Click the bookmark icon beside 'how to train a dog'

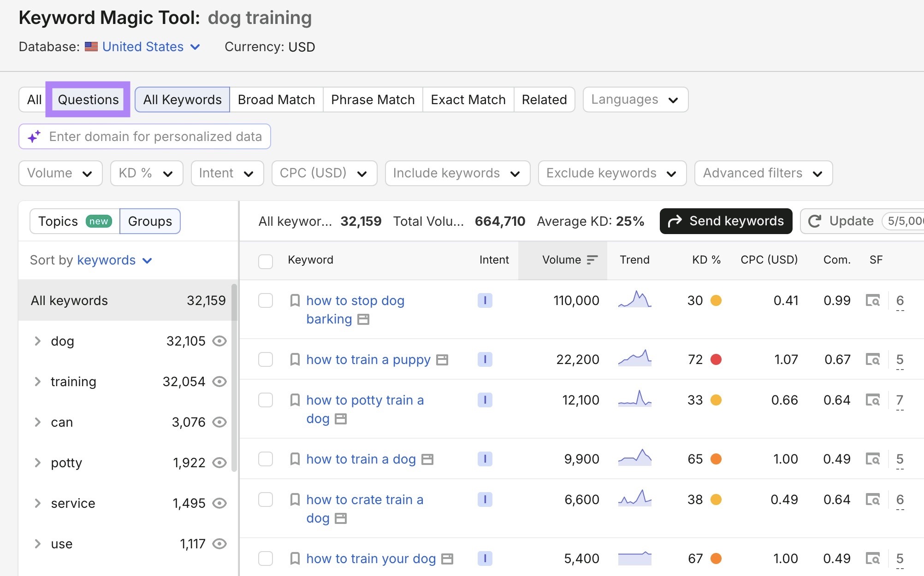(295, 459)
